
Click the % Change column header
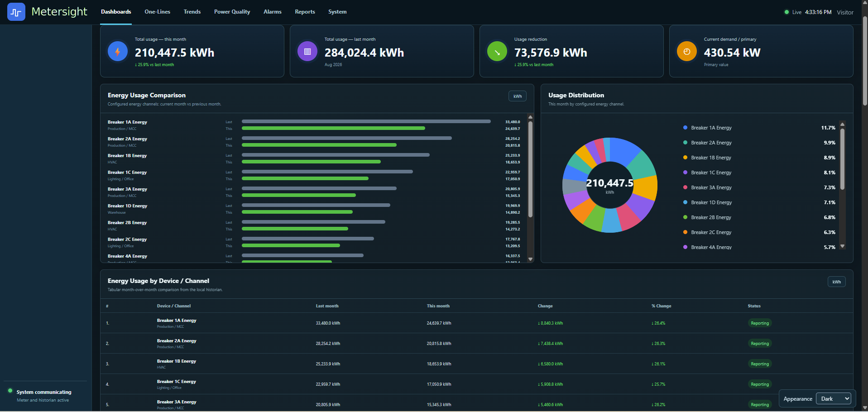pyautogui.click(x=661, y=306)
